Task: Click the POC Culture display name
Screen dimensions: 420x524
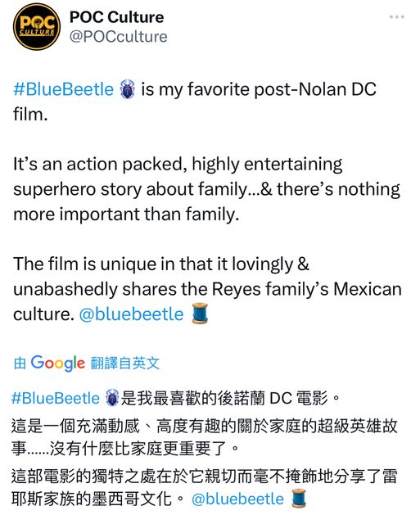Action: click(116, 17)
